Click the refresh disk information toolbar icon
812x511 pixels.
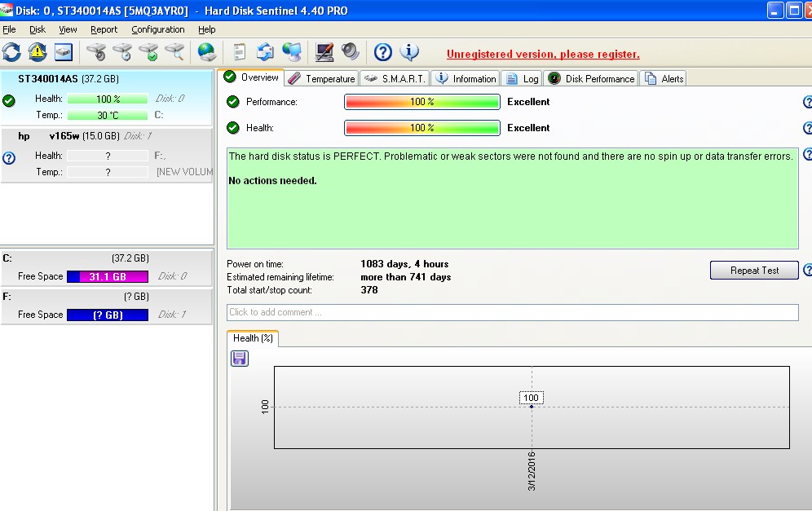11,52
